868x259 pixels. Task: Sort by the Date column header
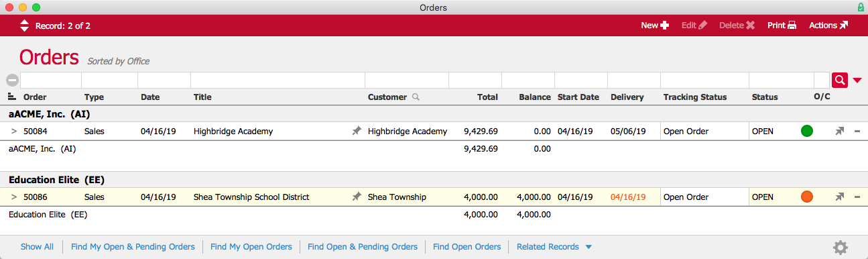point(150,97)
